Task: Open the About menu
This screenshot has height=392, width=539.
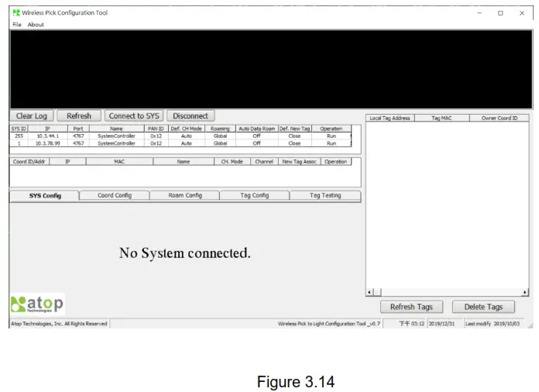Action: (x=36, y=25)
